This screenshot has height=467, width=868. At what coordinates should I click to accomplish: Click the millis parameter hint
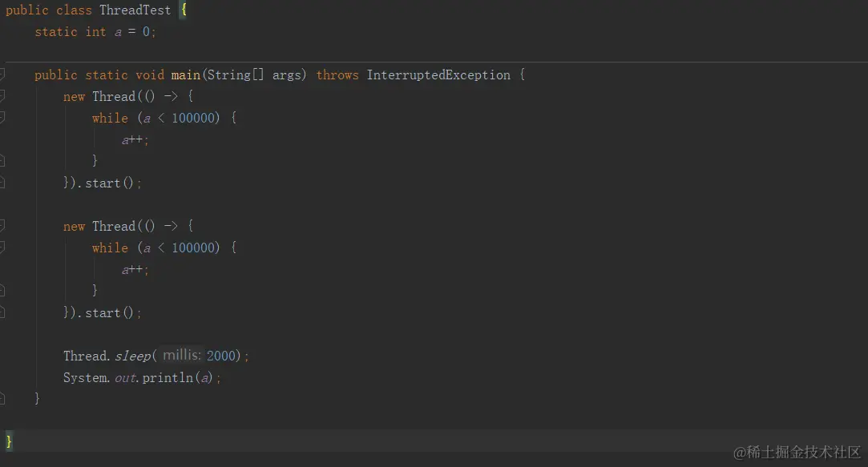(182, 355)
